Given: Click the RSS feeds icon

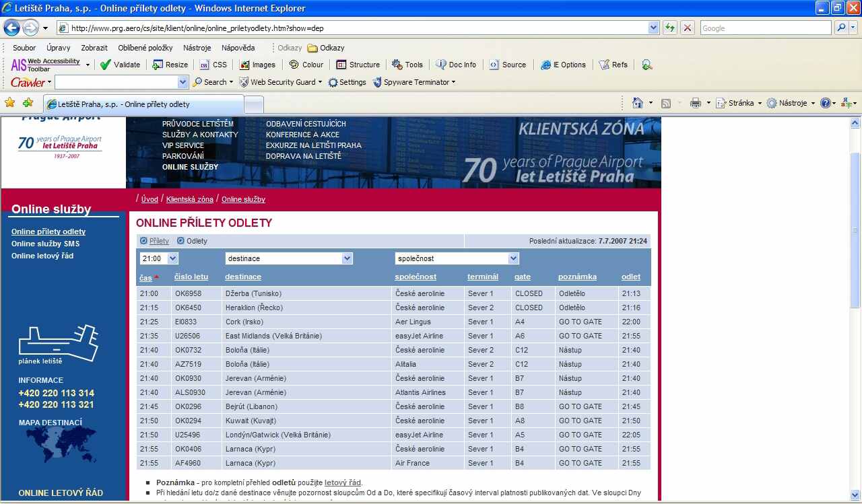Looking at the screenshot, I should click(x=666, y=103).
